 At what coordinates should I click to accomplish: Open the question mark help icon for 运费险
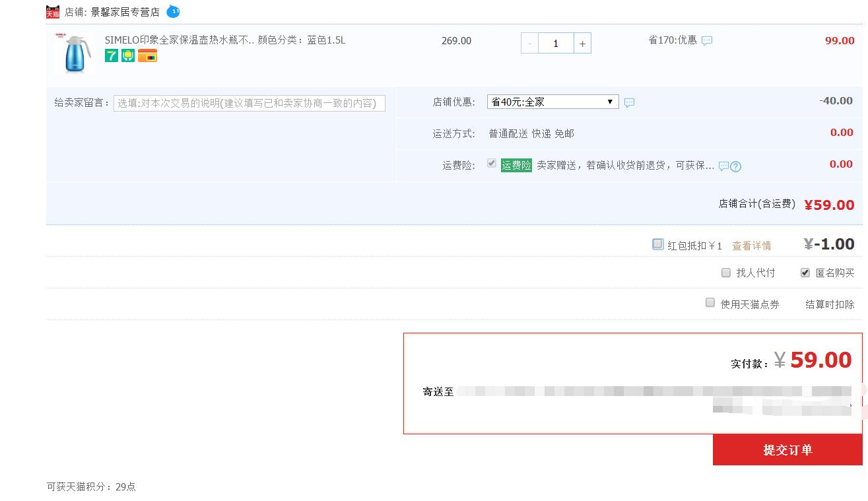(x=736, y=166)
